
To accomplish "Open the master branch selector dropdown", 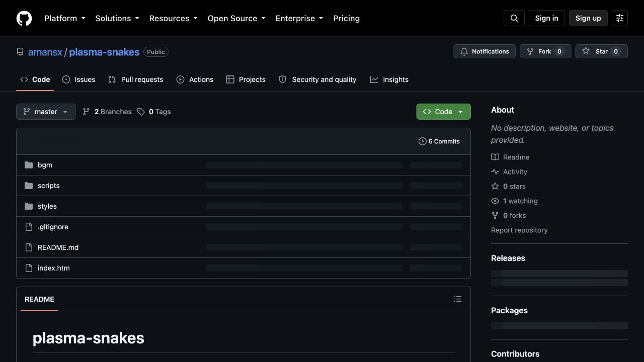I will coord(46,112).
